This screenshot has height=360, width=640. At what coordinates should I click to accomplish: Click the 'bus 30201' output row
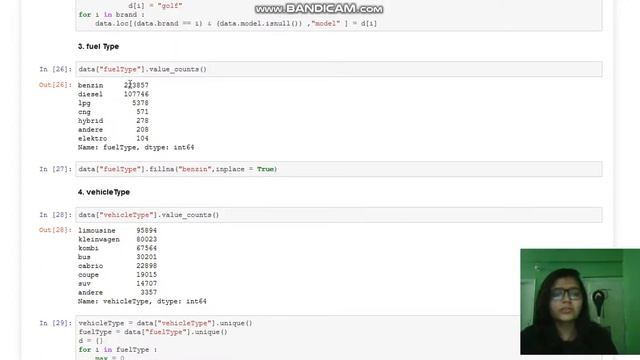tap(117, 257)
